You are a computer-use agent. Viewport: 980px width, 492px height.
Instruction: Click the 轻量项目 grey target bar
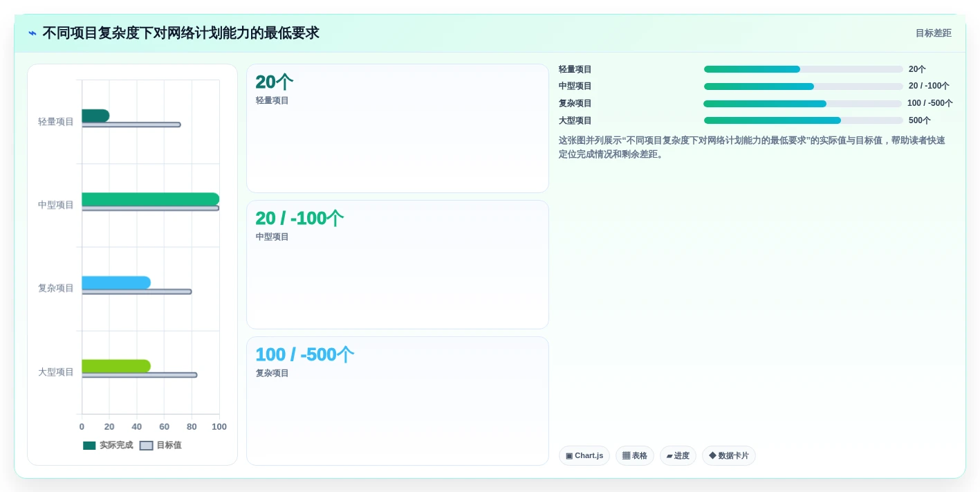click(131, 125)
